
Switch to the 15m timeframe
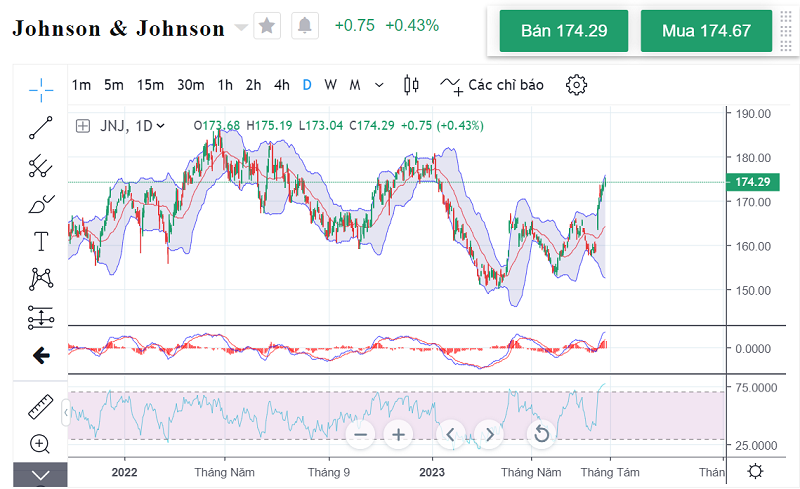(x=151, y=85)
